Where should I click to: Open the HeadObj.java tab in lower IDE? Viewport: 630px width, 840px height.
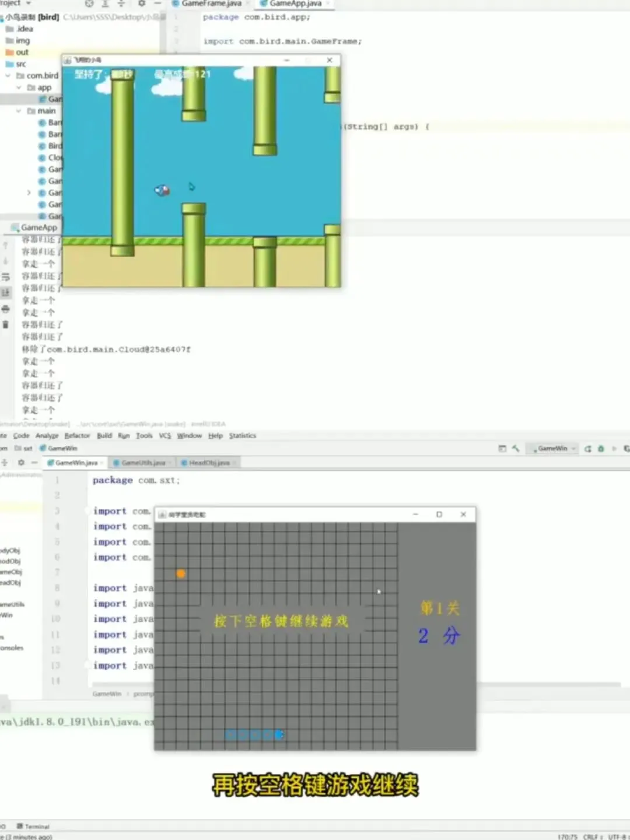[x=209, y=463]
